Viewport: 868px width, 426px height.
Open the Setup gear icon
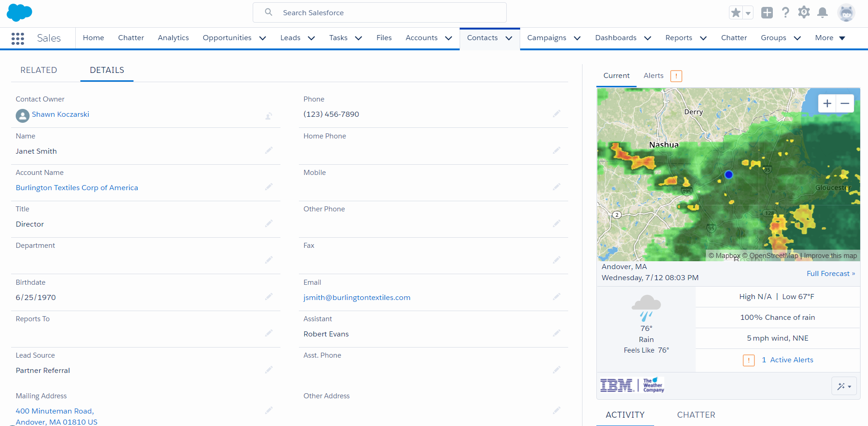[x=804, y=13]
